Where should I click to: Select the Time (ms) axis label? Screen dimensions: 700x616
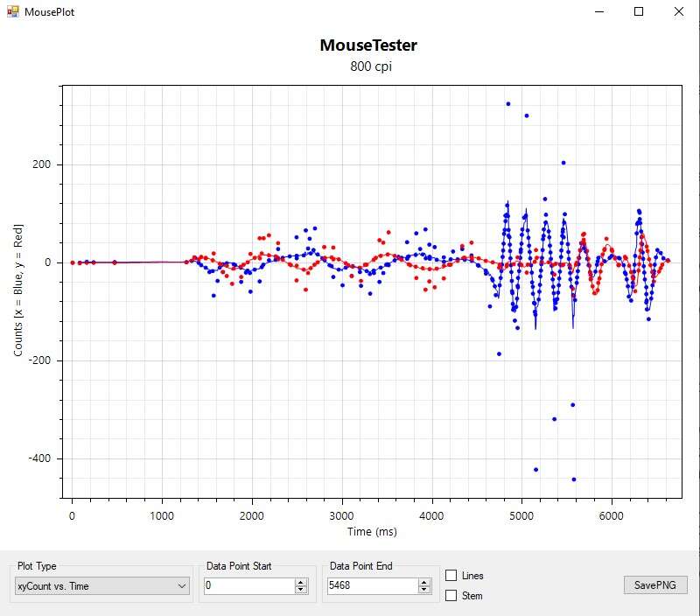(x=372, y=533)
